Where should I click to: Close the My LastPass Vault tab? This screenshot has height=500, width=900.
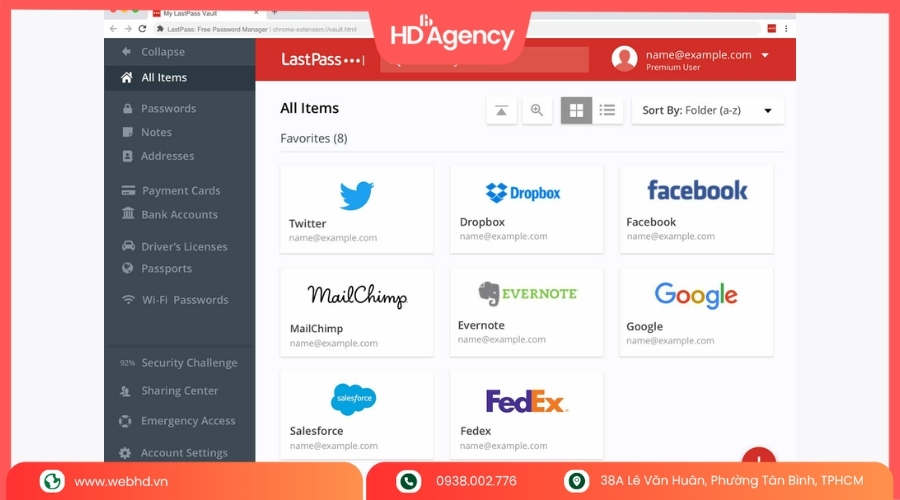click(x=256, y=13)
